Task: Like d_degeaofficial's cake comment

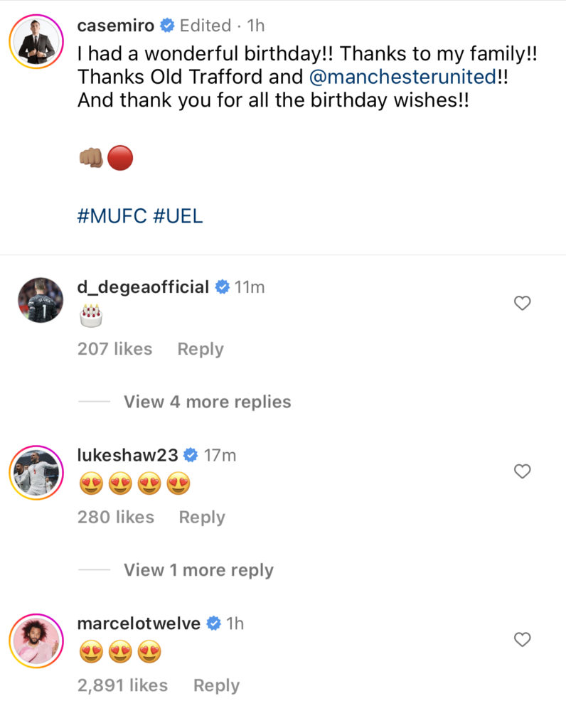Action: pos(523,303)
